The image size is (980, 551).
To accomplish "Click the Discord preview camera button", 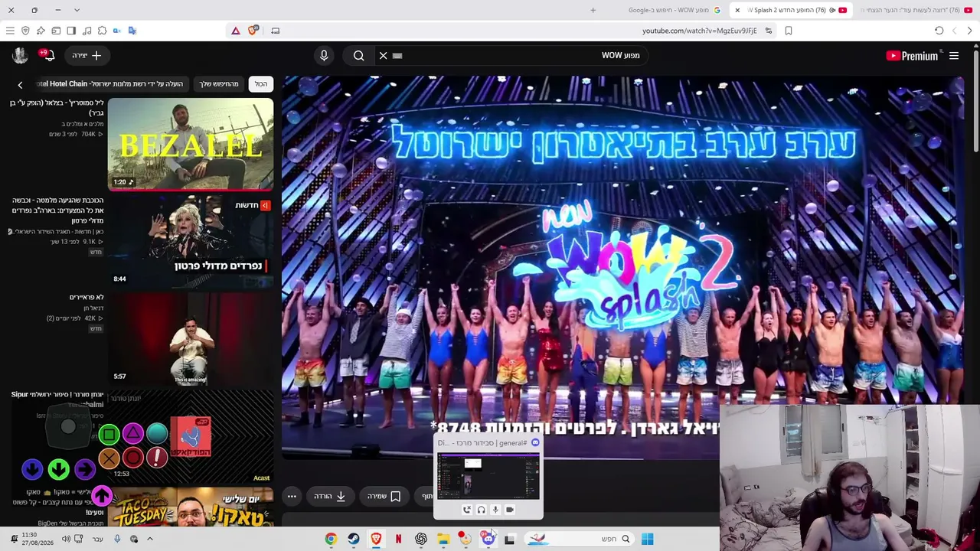I will tap(510, 510).
